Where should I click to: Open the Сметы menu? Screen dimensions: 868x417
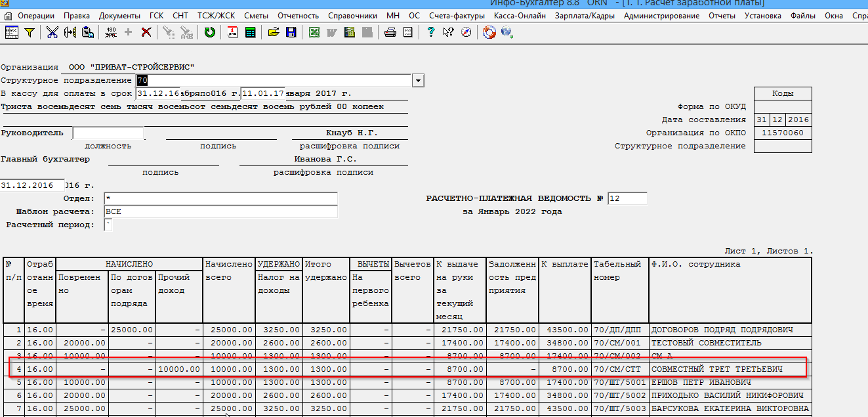(256, 15)
